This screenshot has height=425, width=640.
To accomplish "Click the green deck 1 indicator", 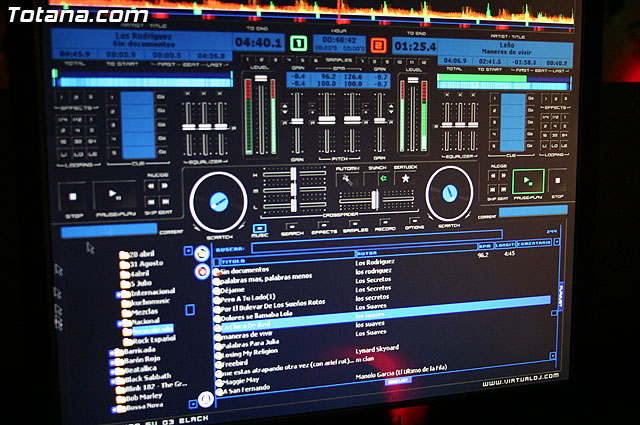I will point(298,44).
